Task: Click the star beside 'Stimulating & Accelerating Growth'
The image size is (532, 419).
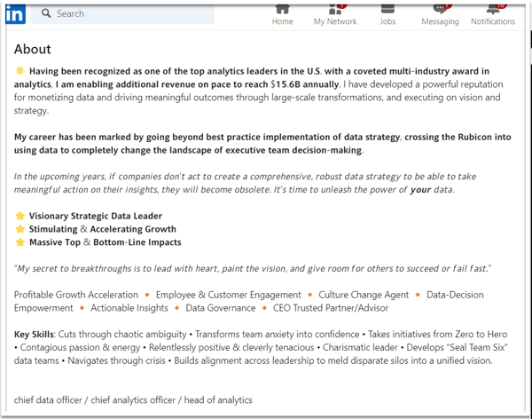Action: tap(20, 229)
